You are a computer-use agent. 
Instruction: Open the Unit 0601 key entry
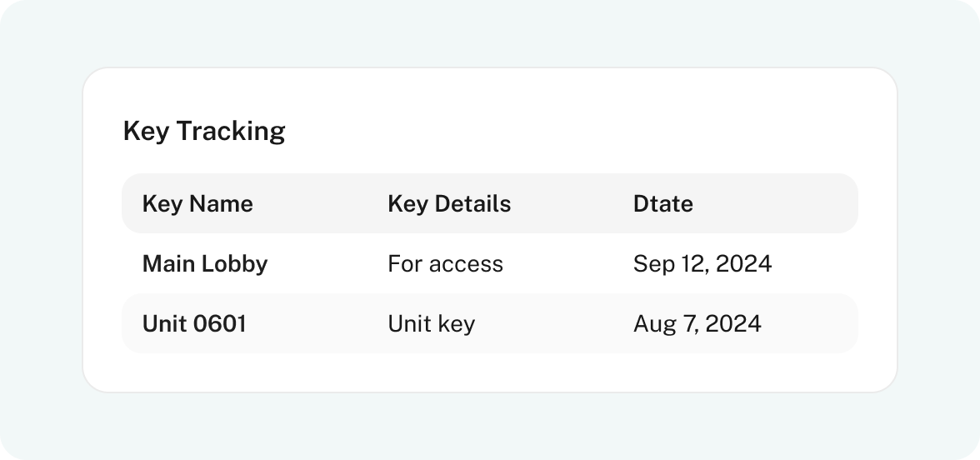(194, 323)
